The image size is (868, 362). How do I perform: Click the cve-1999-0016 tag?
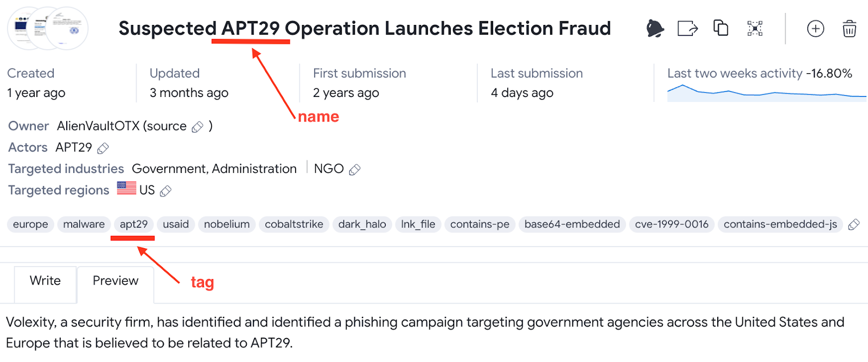pyautogui.click(x=672, y=224)
